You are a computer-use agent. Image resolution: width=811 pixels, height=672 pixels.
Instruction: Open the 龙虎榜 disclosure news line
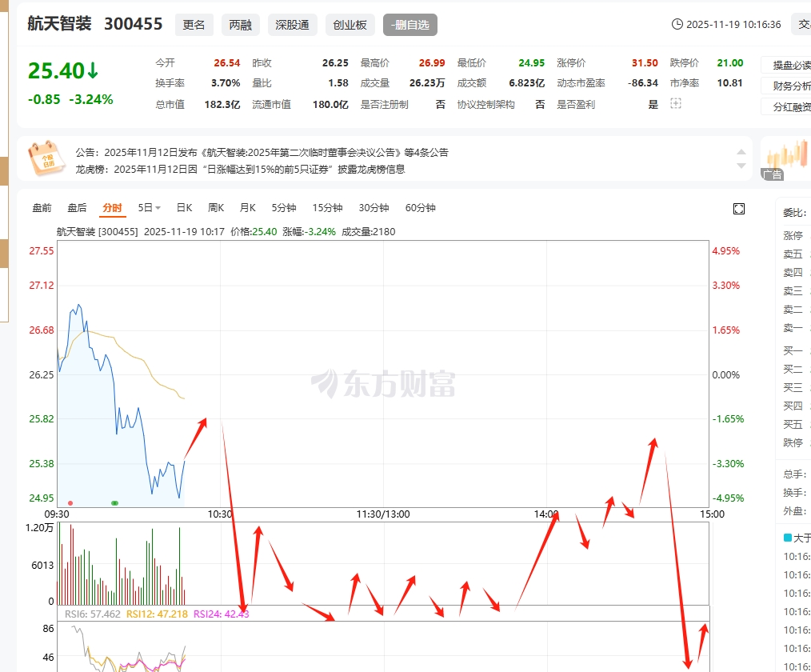(240, 169)
